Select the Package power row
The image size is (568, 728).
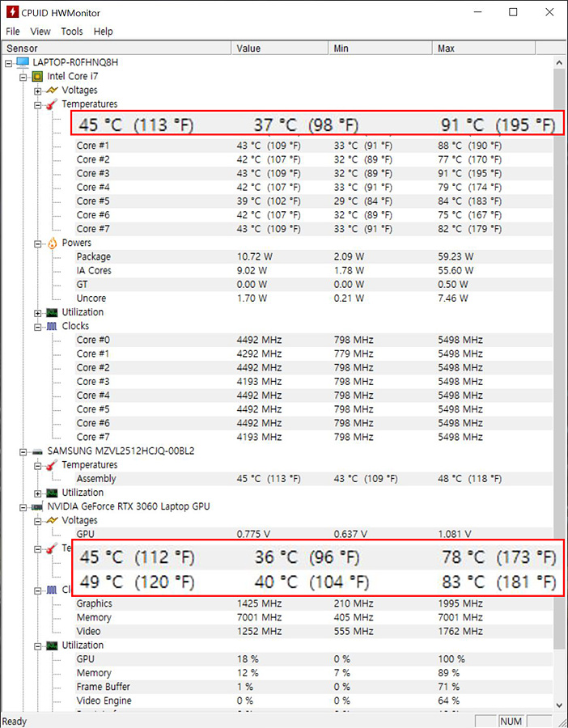(x=314, y=256)
